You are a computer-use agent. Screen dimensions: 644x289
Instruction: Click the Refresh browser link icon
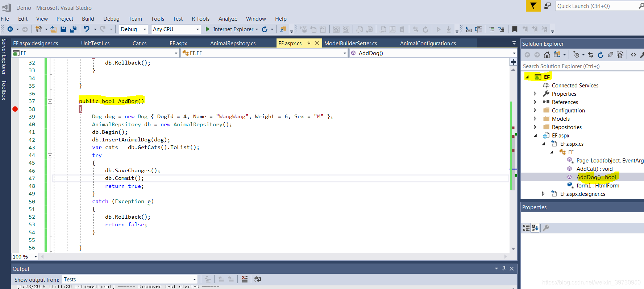tap(265, 29)
